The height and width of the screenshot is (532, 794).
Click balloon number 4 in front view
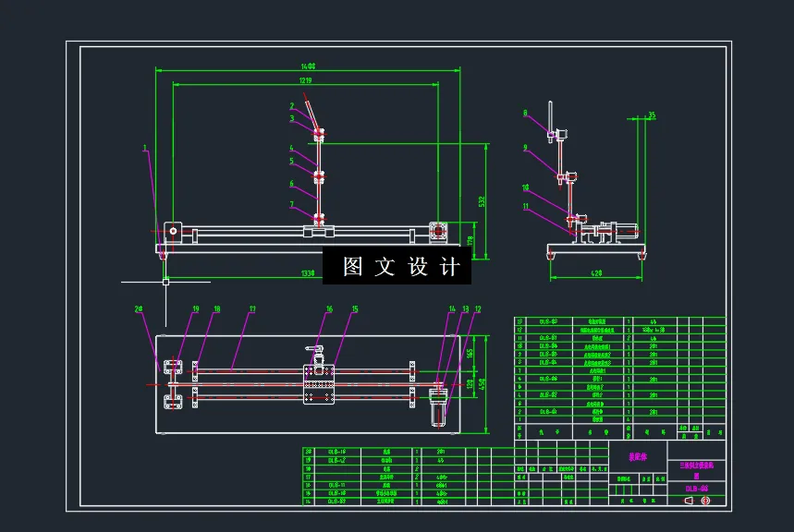click(292, 149)
